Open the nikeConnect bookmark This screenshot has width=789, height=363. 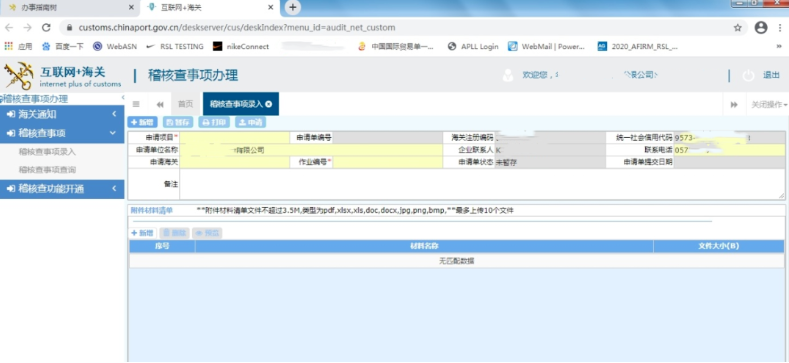[241, 46]
